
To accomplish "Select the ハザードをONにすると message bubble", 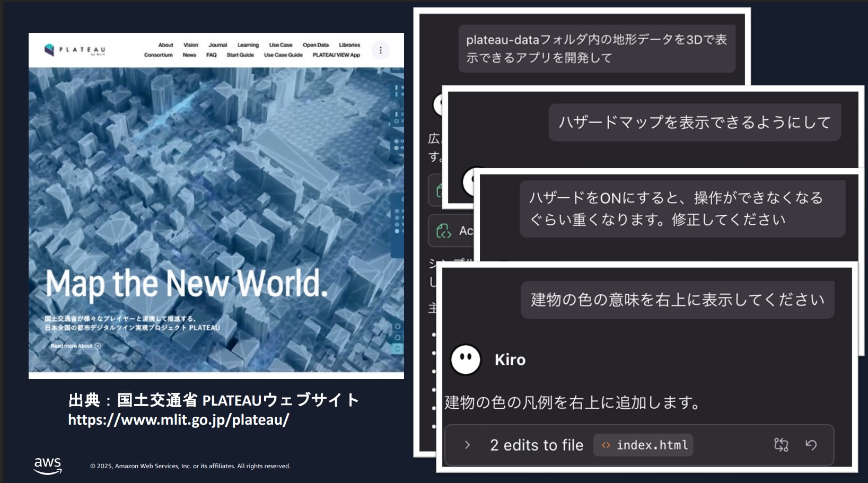I will coord(682,209).
